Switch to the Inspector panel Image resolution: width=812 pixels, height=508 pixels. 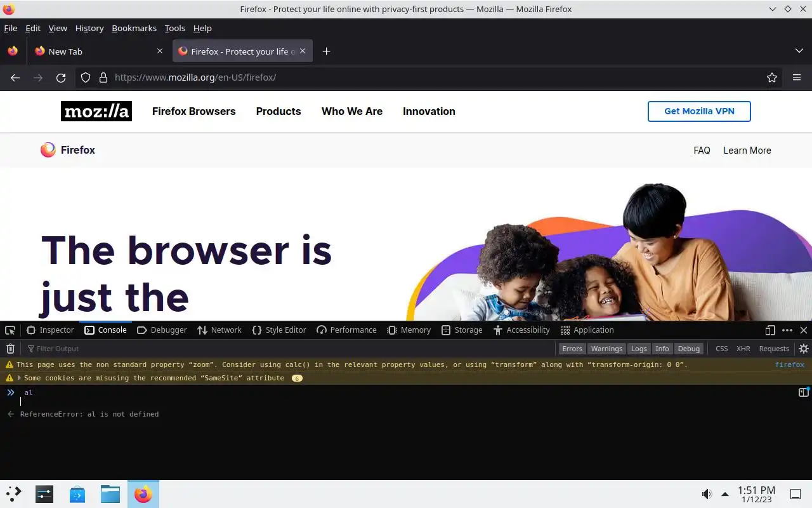(x=50, y=330)
